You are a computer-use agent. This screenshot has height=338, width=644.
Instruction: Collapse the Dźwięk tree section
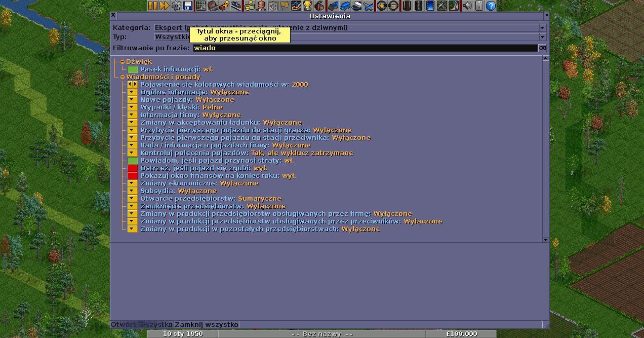(123, 62)
